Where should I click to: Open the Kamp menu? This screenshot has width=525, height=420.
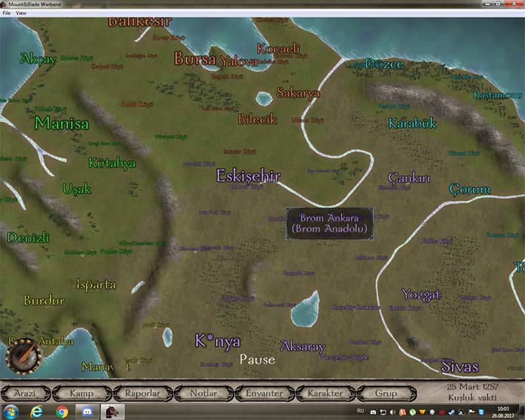pos(82,394)
